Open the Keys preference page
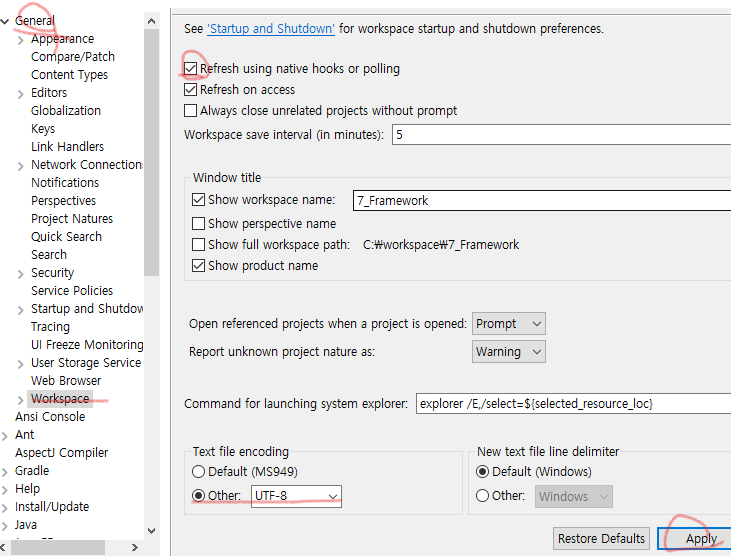Viewport: 731px width, 556px height. pos(43,129)
